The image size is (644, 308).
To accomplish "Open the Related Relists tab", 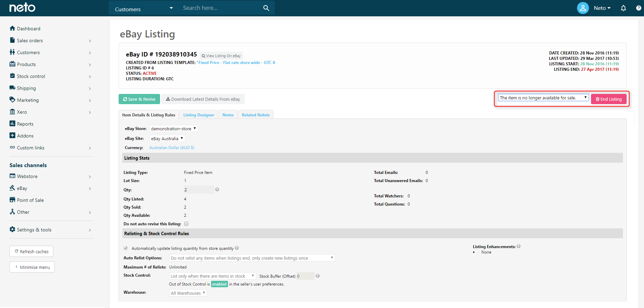I will [256, 115].
